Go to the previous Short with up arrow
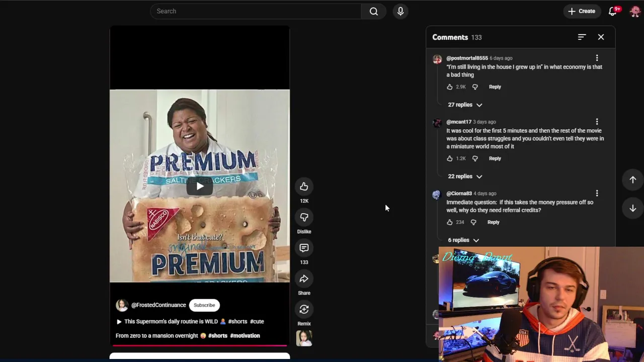The width and height of the screenshot is (644, 362). click(x=633, y=180)
